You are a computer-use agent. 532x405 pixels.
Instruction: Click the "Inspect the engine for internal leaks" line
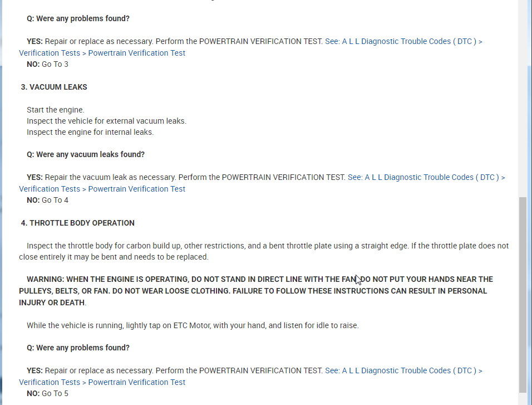pos(90,133)
